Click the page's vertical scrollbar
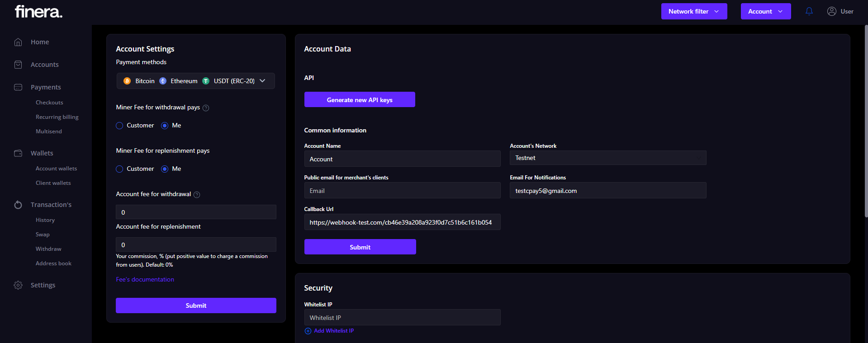Screen dimensions: 868x343 click(x=866, y=122)
